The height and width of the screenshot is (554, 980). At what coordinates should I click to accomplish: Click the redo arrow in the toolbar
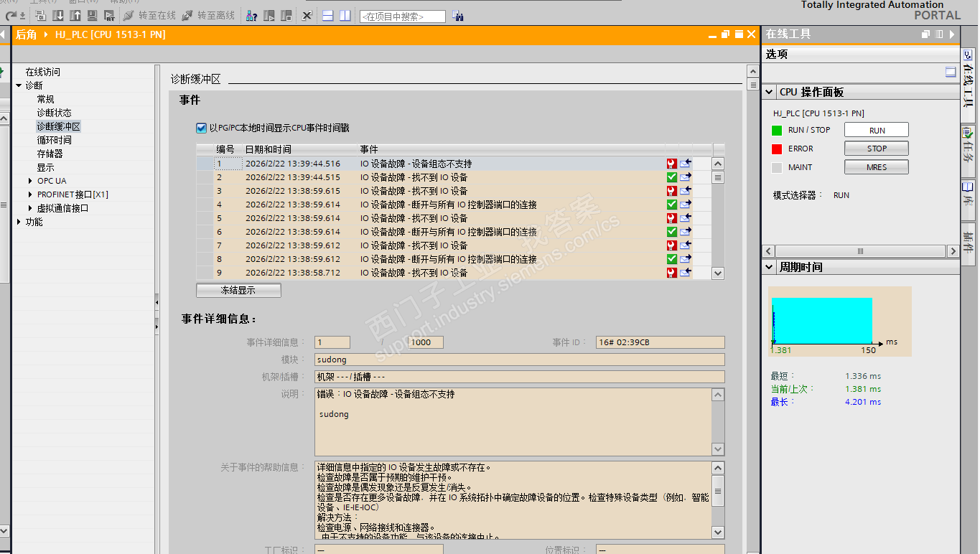11,15
